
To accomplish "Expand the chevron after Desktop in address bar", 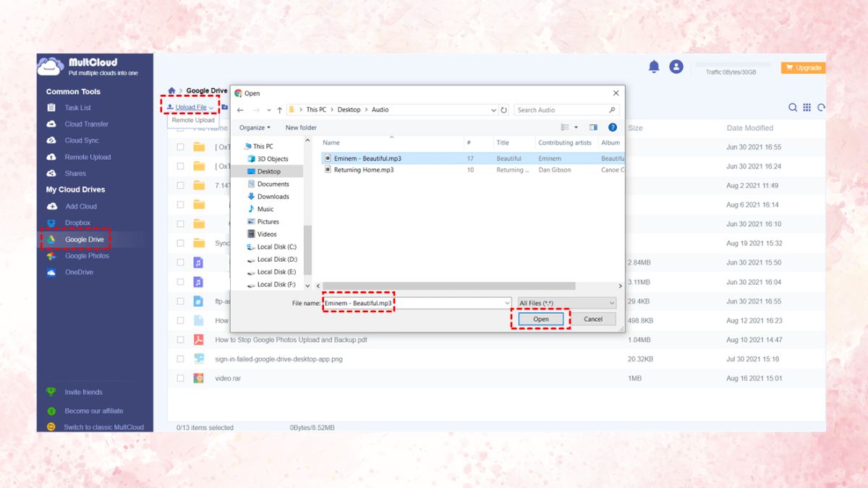I will click(x=366, y=110).
